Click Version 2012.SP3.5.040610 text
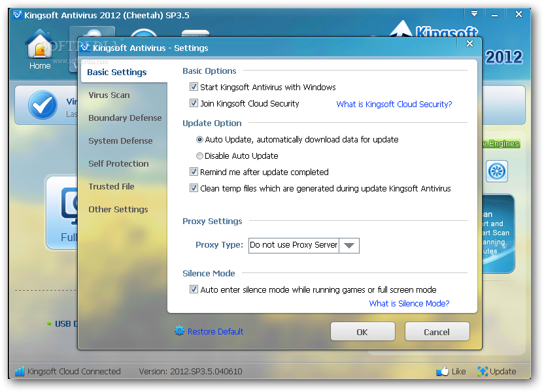Image resolution: width=544 pixels, height=392 pixels. (190, 372)
